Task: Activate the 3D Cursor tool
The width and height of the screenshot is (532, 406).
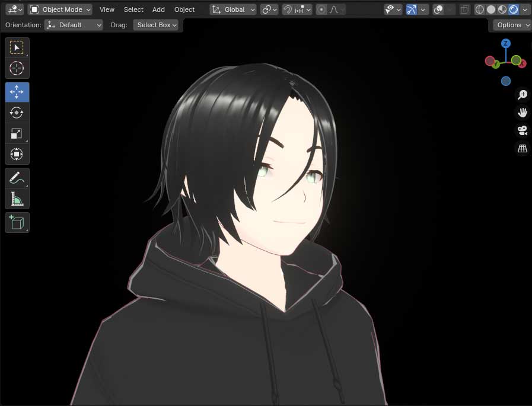Action: (x=17, y=68)
